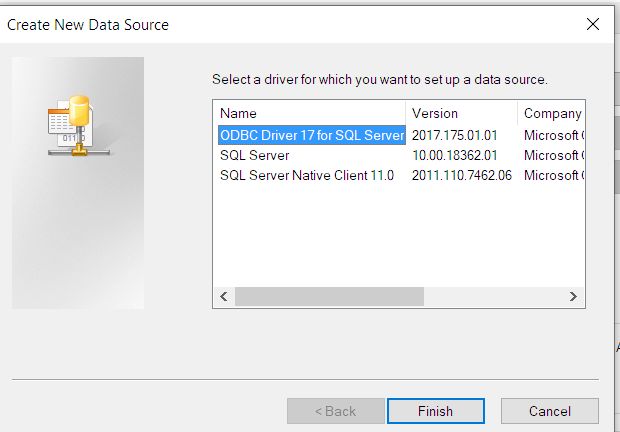Click empty scrollbar track right of thumb
Image resolution: width=620 pixels, height=432 pixels.
coord(493,296)
